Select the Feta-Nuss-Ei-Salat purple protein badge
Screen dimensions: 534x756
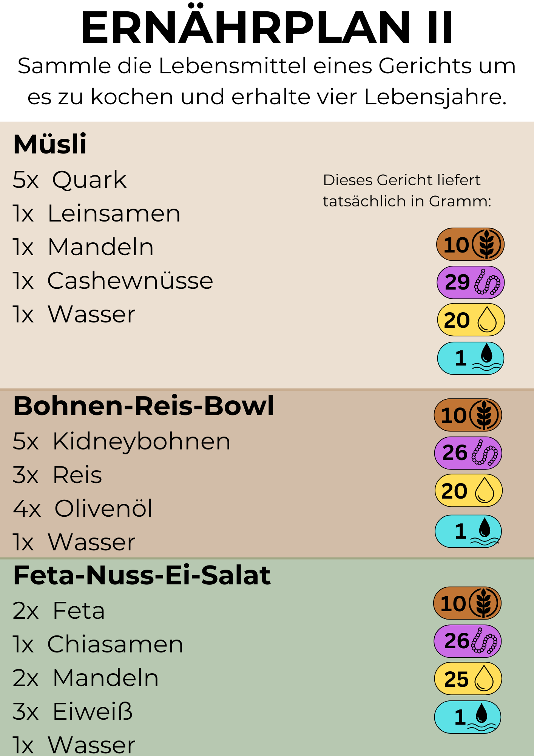pyautogui.click(x=468, y=641)
